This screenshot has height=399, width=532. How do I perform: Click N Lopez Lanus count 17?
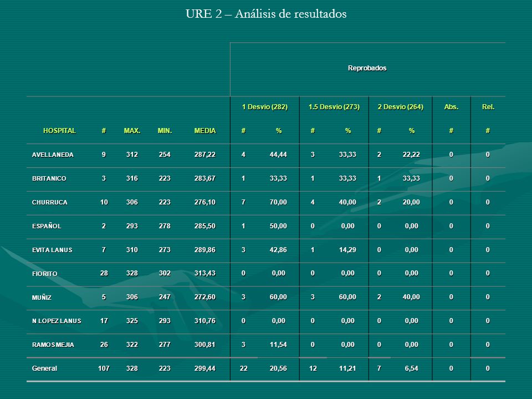pyautogui.click(x=104, y=321)
